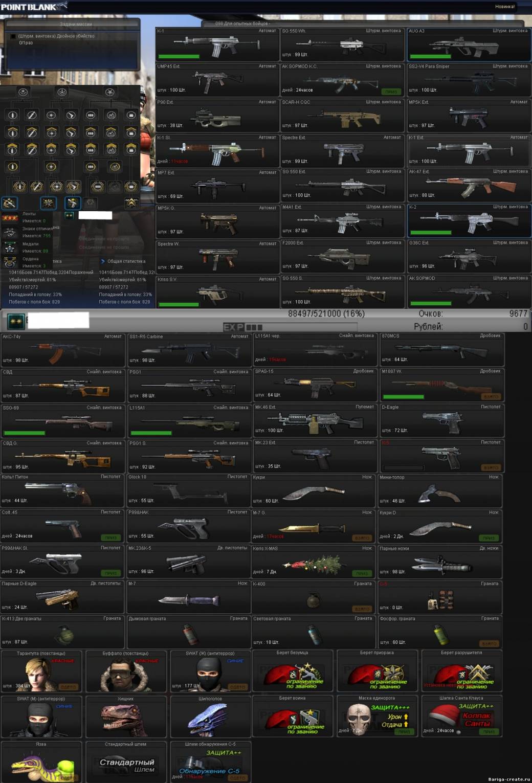Select the Glock 18 pistol
This screenshot has height=783, width=532.
tap(188, 490)
